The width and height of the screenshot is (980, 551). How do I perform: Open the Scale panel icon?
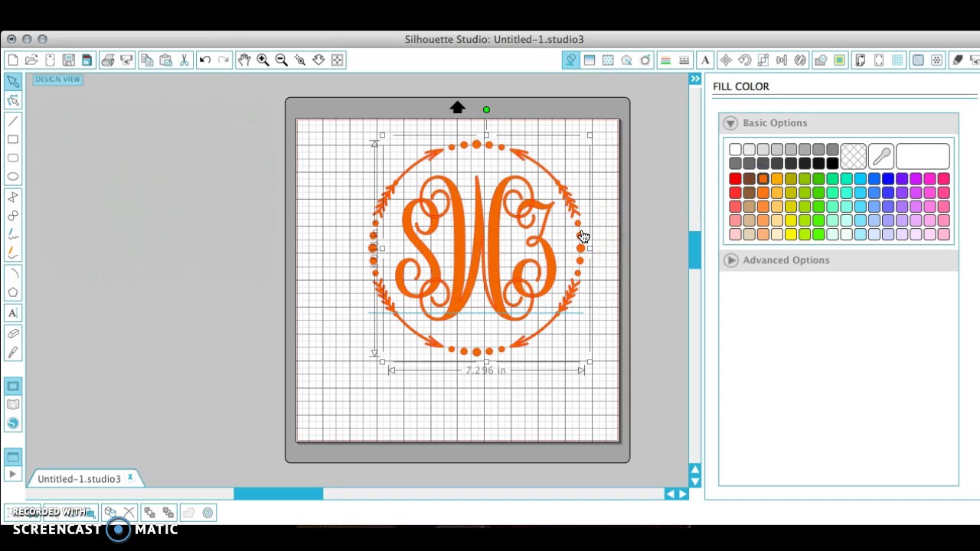coord(763,60)
